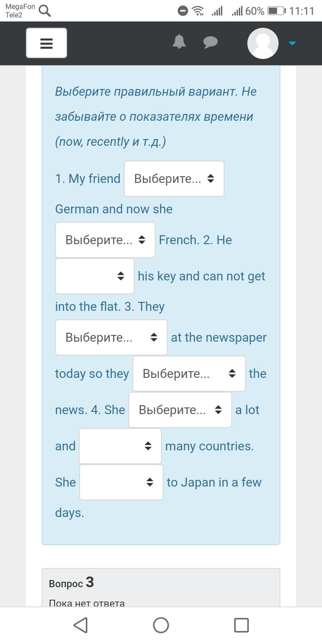Open dropdown before "many countries"
The height and width of the screenshot is (644, 322).
(120, 446)
